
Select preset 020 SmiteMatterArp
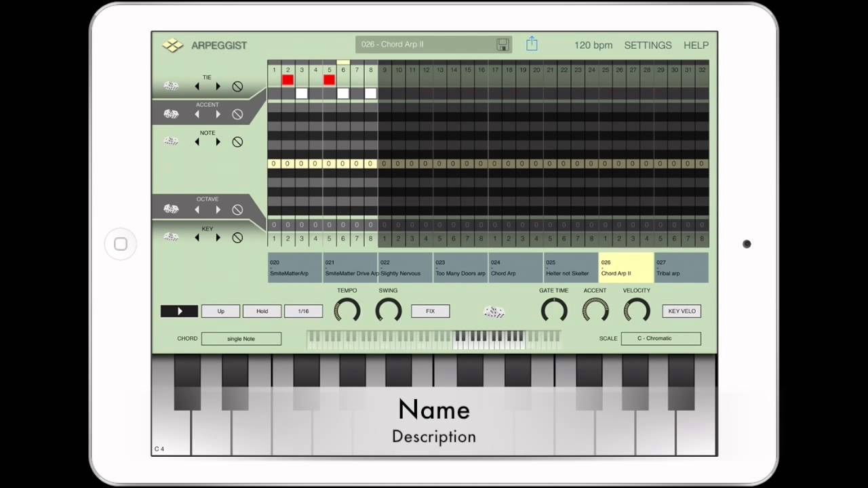click(295, 268)
